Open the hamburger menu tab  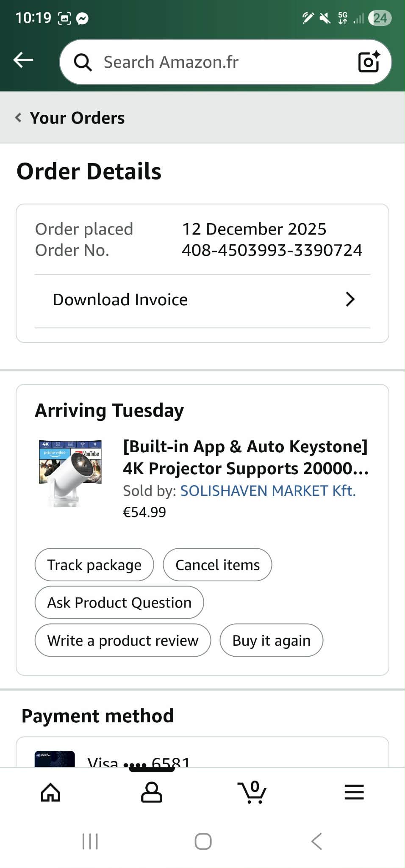pos(354,792)
